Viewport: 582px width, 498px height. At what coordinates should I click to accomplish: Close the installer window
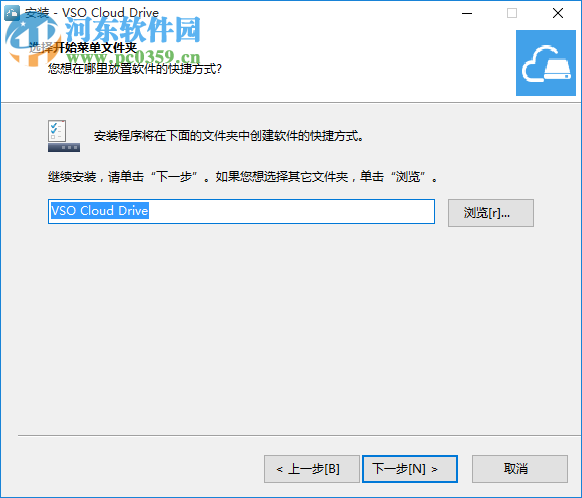coord(558,13)
